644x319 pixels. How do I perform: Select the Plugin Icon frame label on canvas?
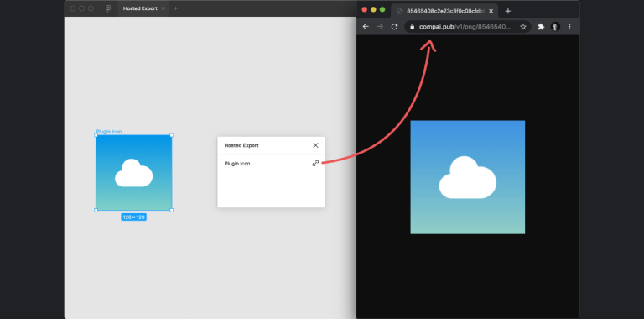pos(109,132)
